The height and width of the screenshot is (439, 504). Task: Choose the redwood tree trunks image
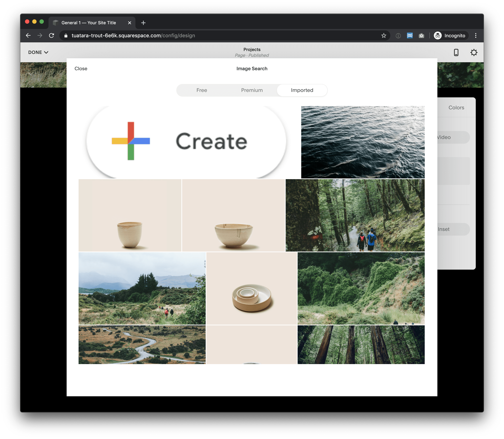click(361, 344)
